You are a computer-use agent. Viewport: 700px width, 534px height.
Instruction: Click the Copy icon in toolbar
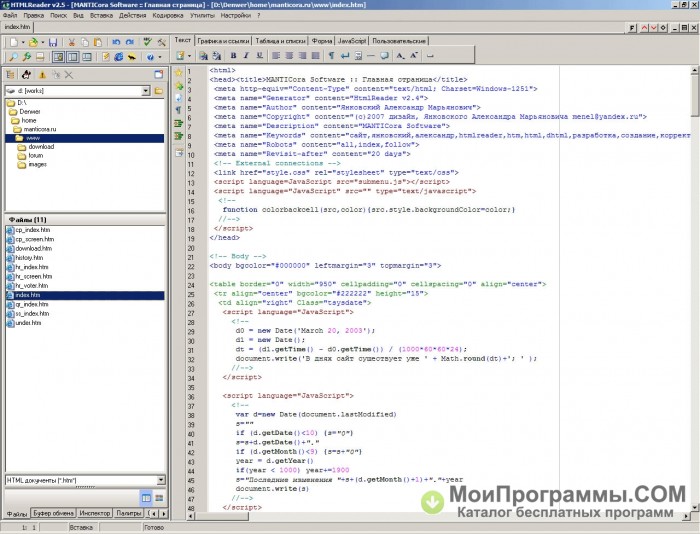(85, 42)
